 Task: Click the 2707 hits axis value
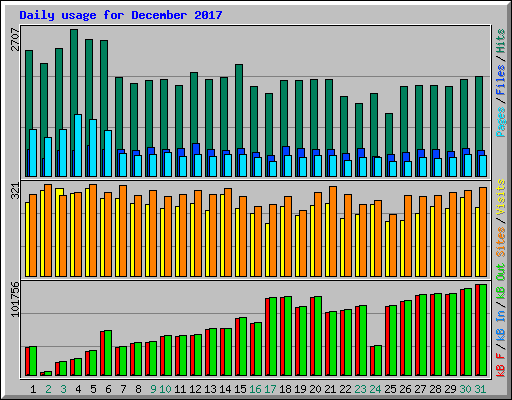pos(15,39)
